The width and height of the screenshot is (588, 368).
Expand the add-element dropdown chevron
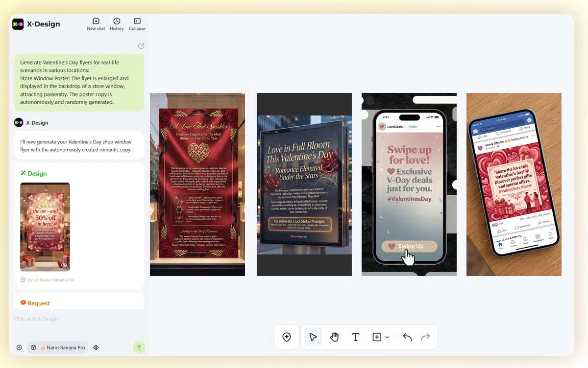click(x=387, y=337)
